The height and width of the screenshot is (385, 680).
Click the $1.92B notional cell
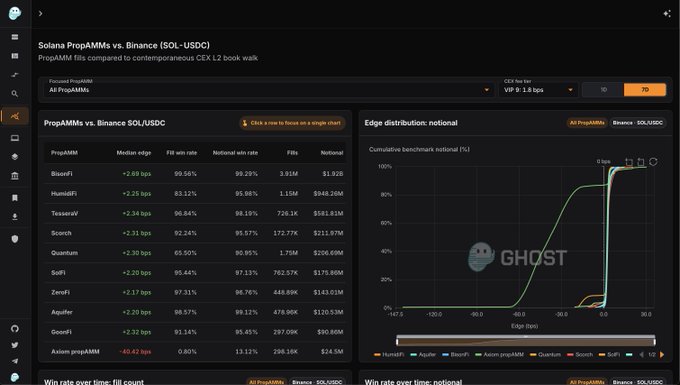333,173
